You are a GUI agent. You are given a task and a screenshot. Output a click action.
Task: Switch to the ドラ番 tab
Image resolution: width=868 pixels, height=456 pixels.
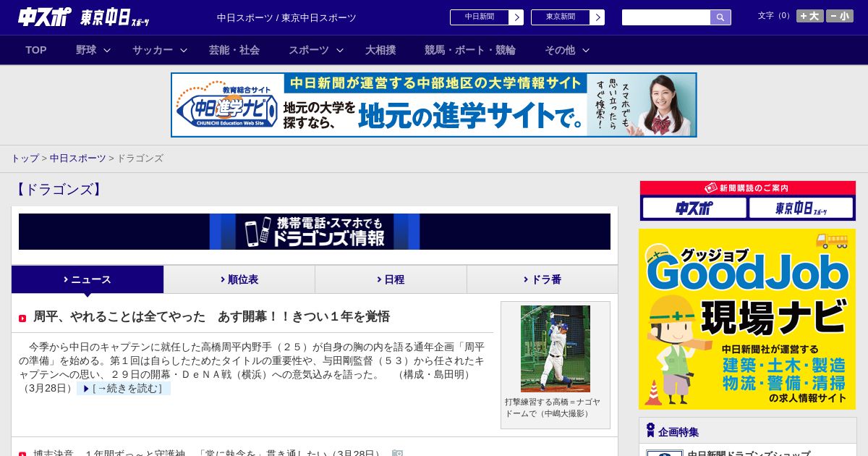542,279
